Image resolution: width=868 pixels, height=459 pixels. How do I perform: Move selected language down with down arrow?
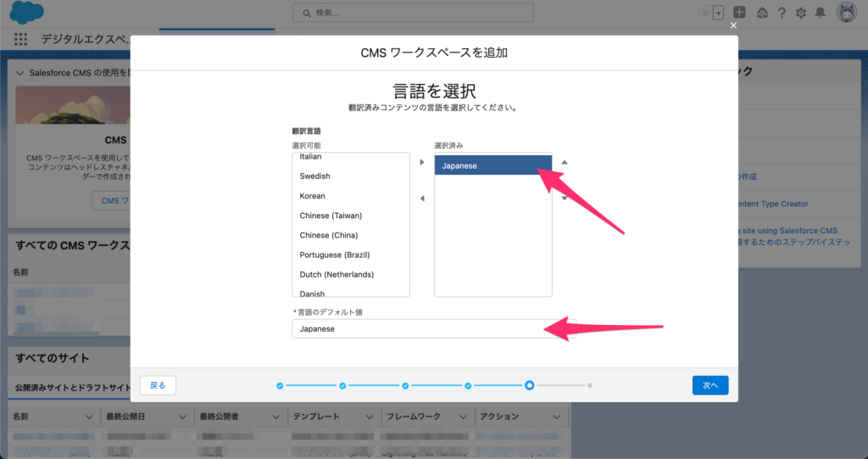[564, 199]
